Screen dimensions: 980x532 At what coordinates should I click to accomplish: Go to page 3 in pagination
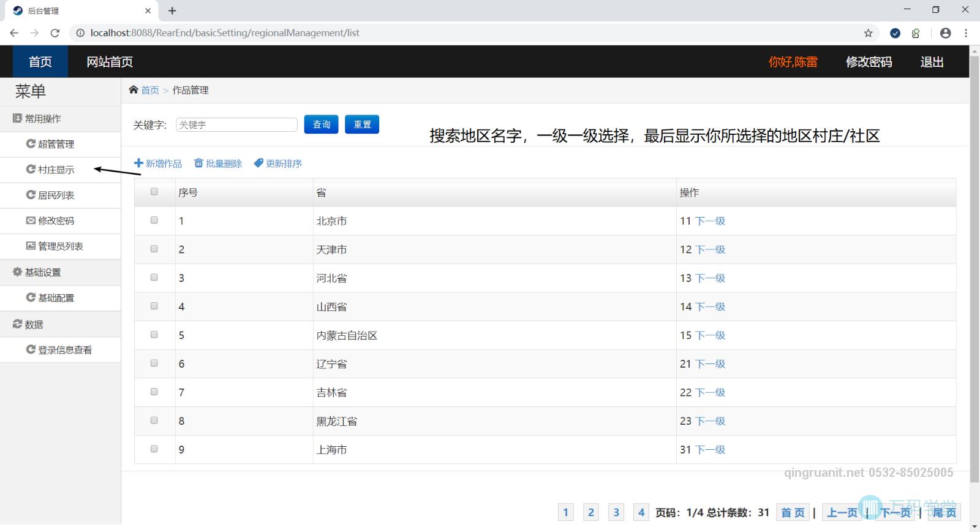(616, 512)
